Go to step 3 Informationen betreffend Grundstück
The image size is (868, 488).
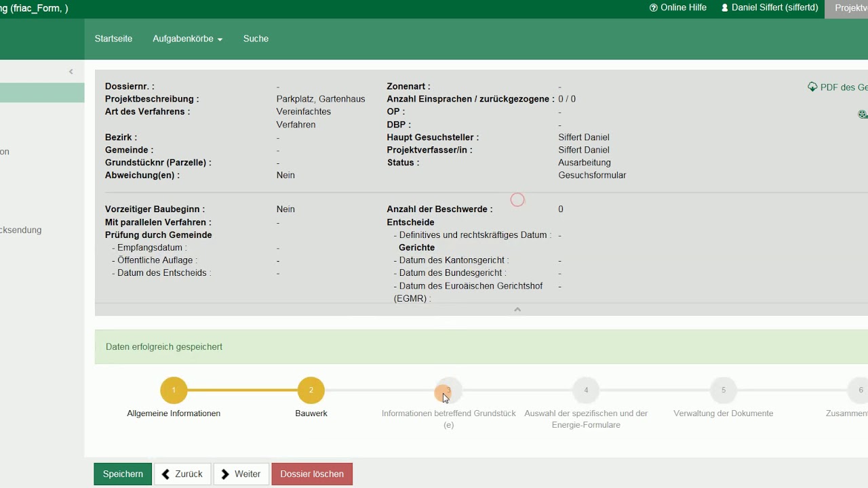[x=448, y=390]
